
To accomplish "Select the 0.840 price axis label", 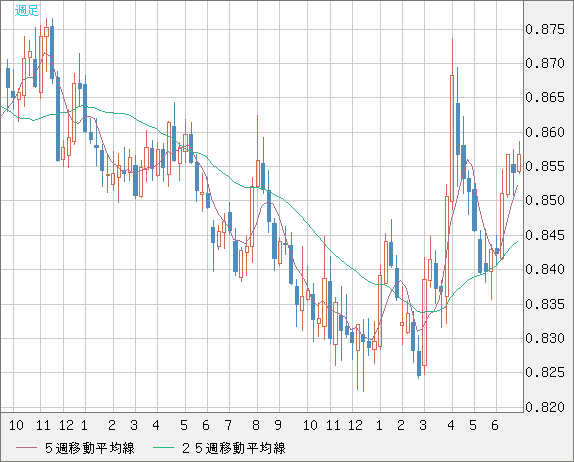I will (545, 269).
